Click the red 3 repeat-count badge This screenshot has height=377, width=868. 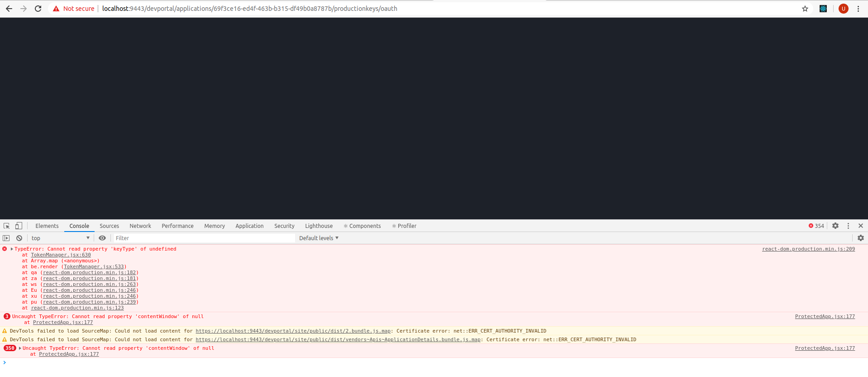coord(7,316)
